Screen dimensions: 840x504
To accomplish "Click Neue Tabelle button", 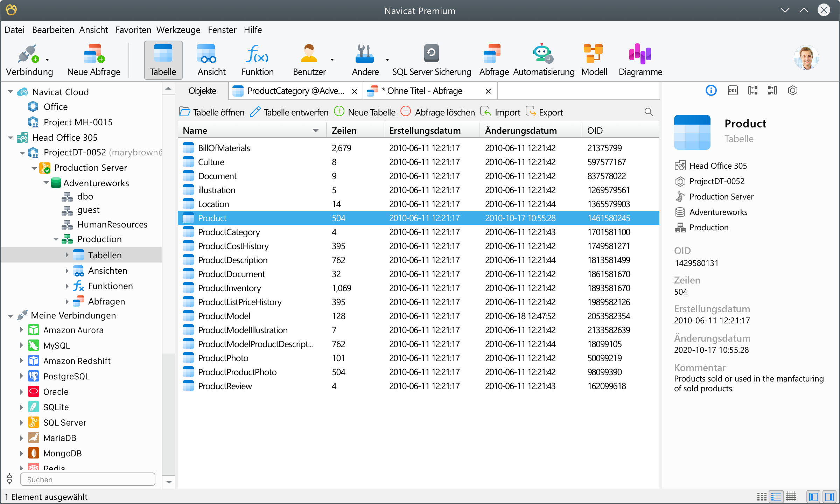I will [365, 112].
